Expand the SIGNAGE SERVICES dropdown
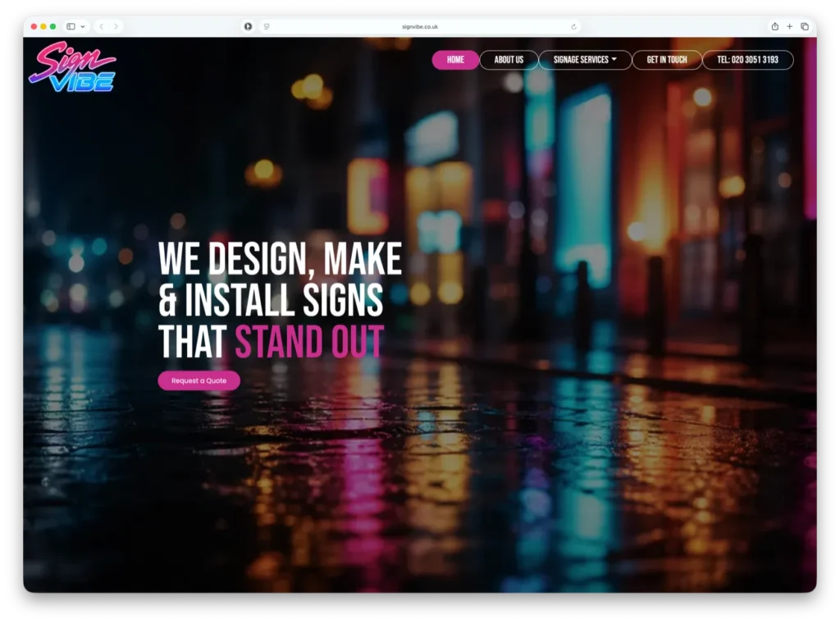Screen dimensions: 840x624 [x=585, y=60]
